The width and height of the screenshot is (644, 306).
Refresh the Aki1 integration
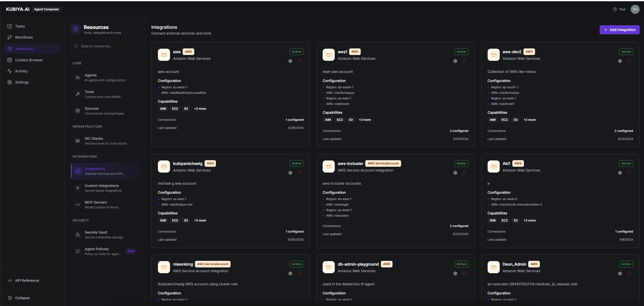[x=629, y=173]
